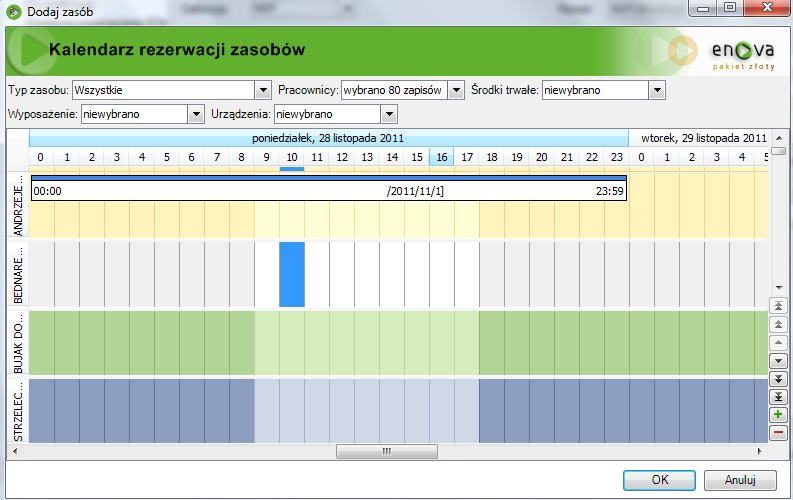Cancel with the Anuluj button

[x=740, y=480]
